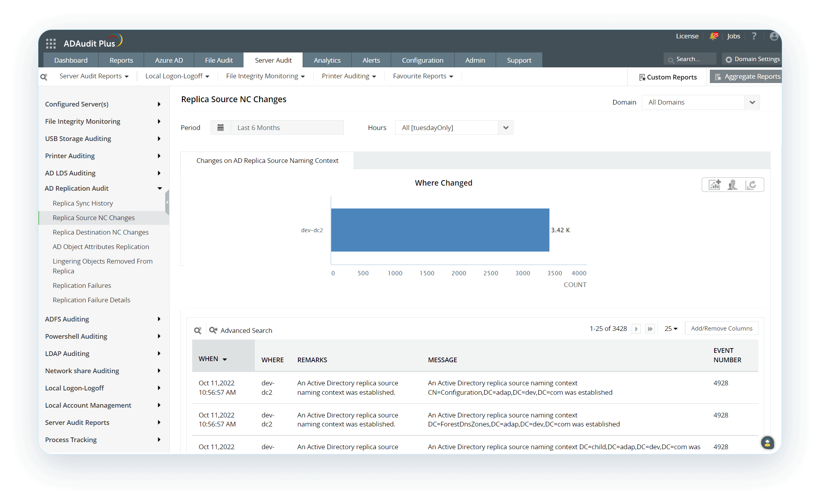Click the help question mark icon

pyautogui.click(x=754, y=36)
